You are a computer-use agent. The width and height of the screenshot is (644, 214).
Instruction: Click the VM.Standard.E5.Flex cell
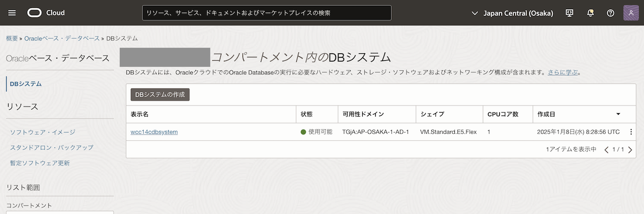pos(448,132)
